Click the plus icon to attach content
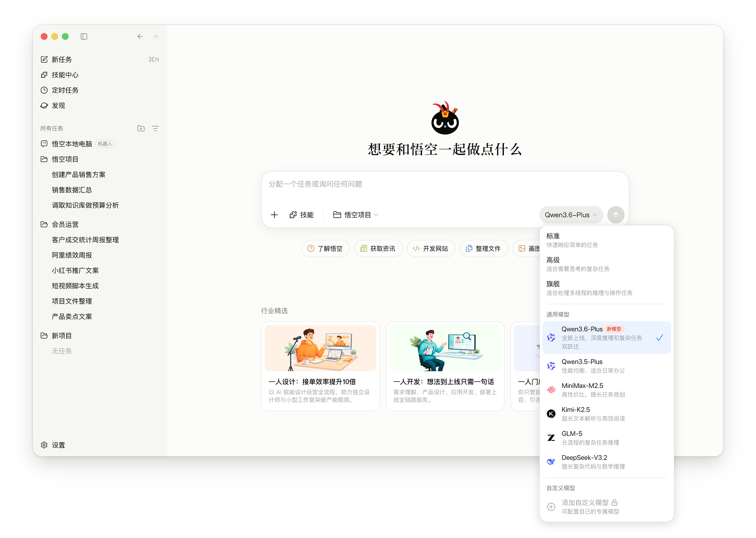This screenshot has width=756, height=538. 274,215
